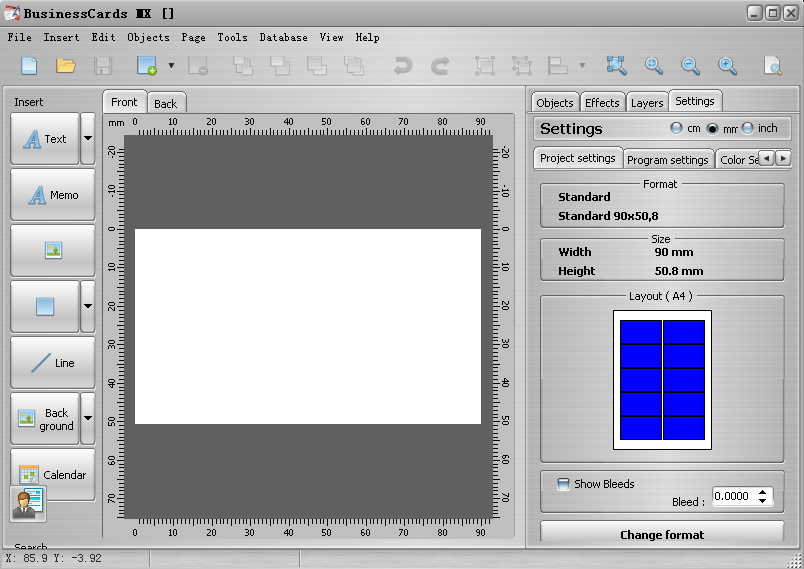Click the add page icon
Image resolution: width=804 pixels, height=569 pixels.
point(147,66)
